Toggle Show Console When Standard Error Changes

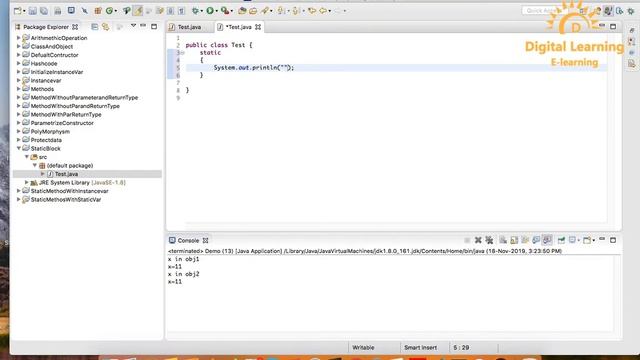547,240
